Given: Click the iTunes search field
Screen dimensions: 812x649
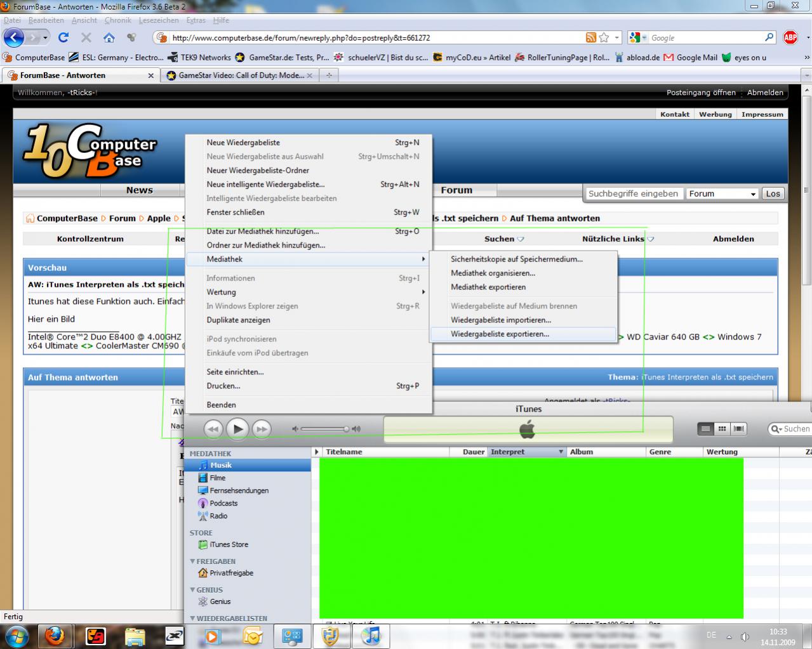Looking at the screenshot, I should [790, 429].
